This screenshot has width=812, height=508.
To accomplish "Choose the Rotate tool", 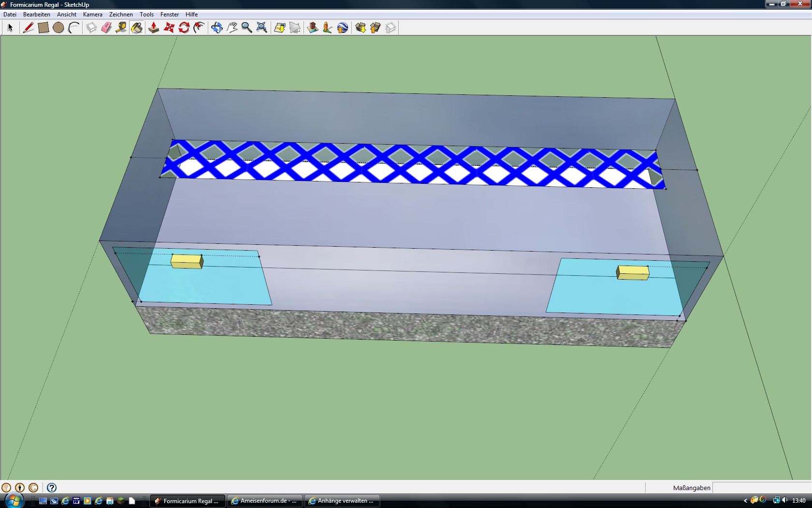I will click(184, 28).
